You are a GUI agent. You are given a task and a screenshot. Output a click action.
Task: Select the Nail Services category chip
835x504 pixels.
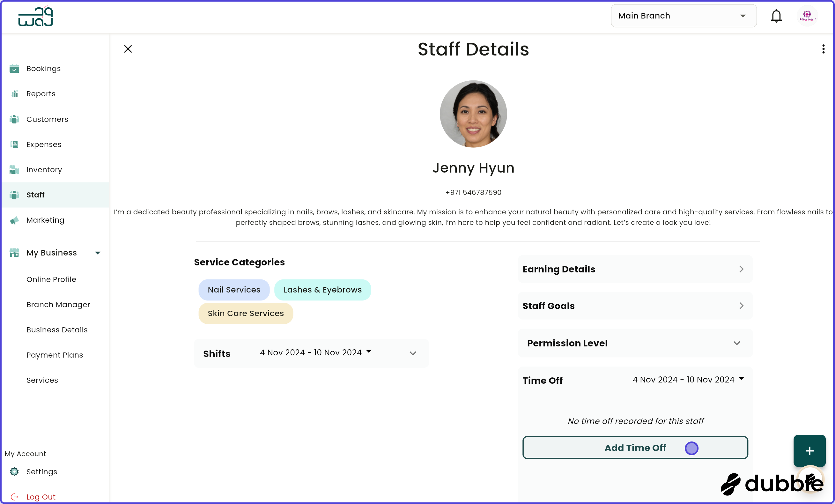(x=234, y=290)
